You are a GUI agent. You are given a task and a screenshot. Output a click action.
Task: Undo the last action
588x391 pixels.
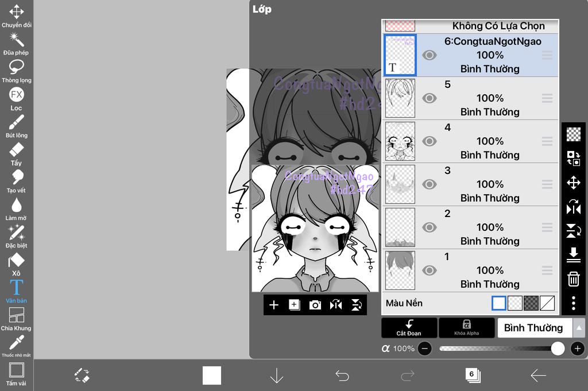(342, 375)
